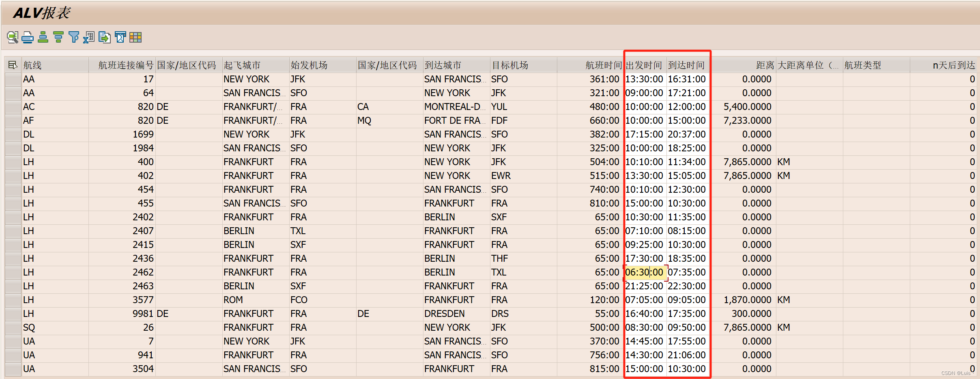Open the Details magnifier icon in toolbar
The image size is (980, 379).
13,37
